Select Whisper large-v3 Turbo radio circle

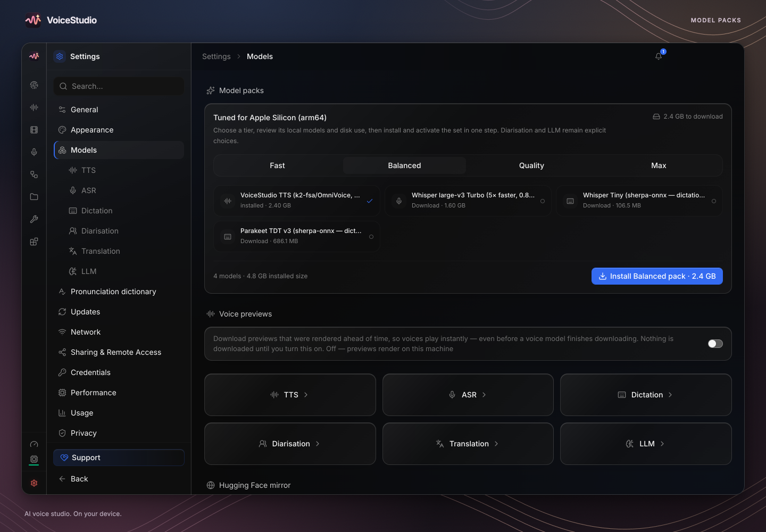click(543, 201)
